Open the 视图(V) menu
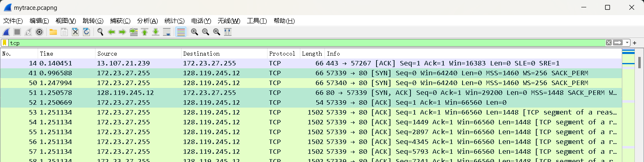This screenshot has width=644, height=162. coord(66,21)
